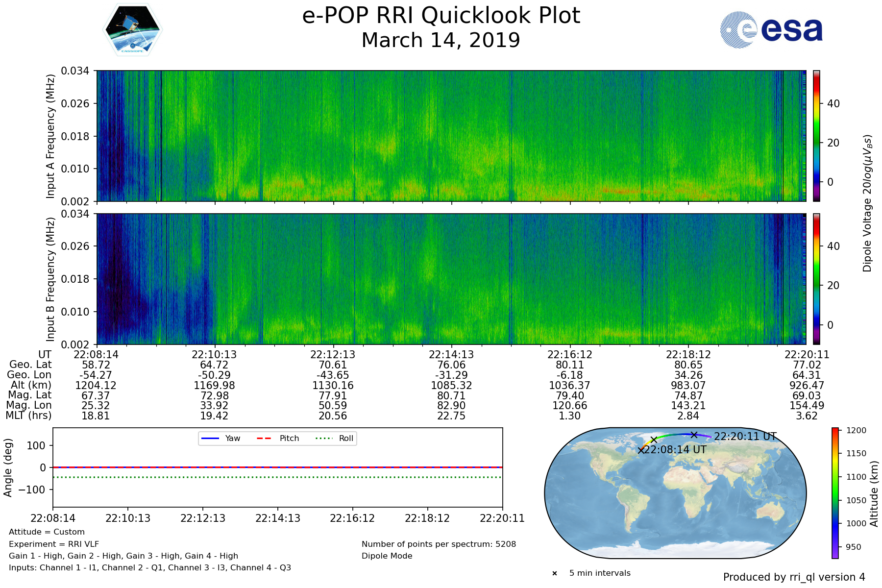Image resolution: width=882 pixels, height=588 pixels.
Task: Click the x marker beside 22:08:14 UT on map
Action: pos(641,450)
